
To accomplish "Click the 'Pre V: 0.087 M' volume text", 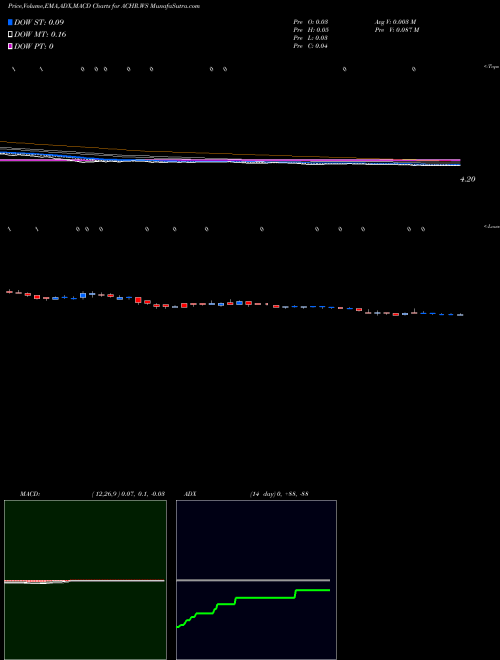I will (x=397, y=30).
